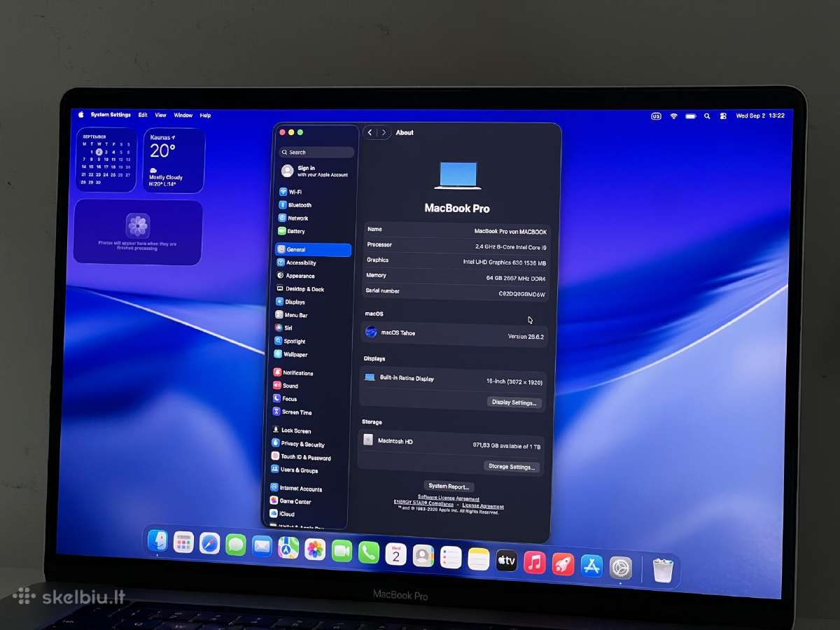This screenshot has width=840, height=630.
Task: Open the Music app in Dock
Action: point(535,562)
